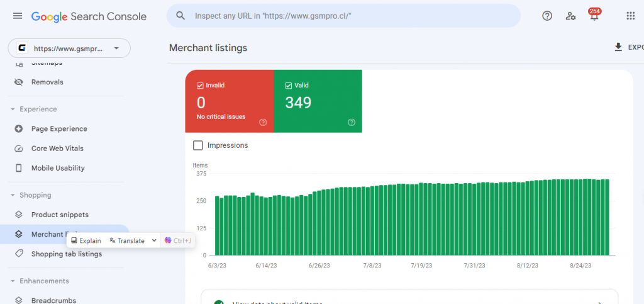The image size is (644, 304).
Task: Click the Merchant listings page heading
Action: tap(208, 48)
